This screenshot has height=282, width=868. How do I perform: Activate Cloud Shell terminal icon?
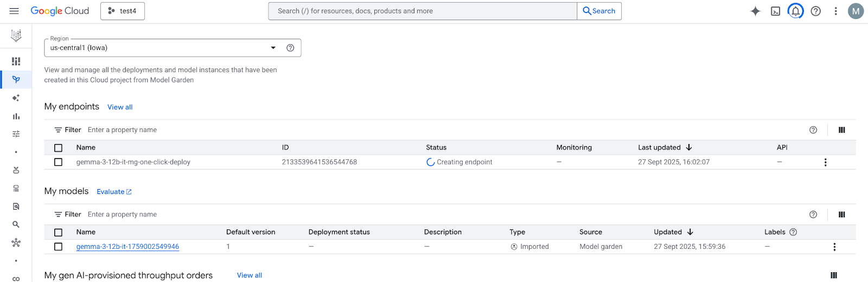[775, 11]
